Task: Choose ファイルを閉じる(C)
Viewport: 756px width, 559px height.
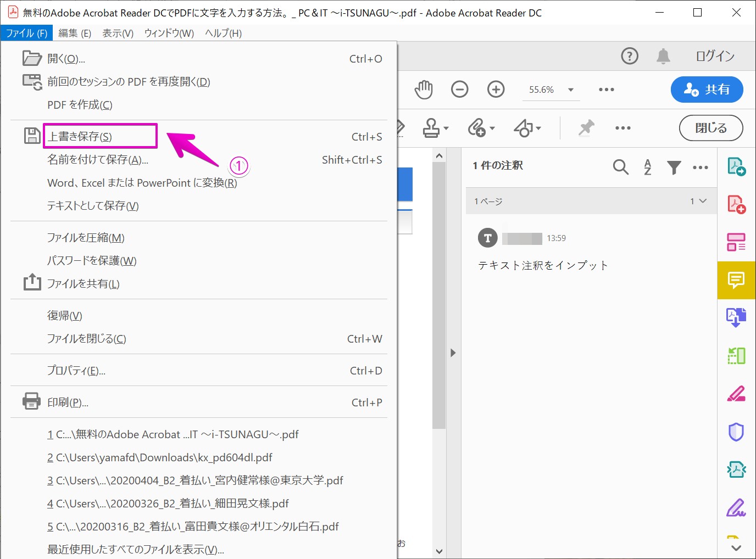Action: (199, 339)
